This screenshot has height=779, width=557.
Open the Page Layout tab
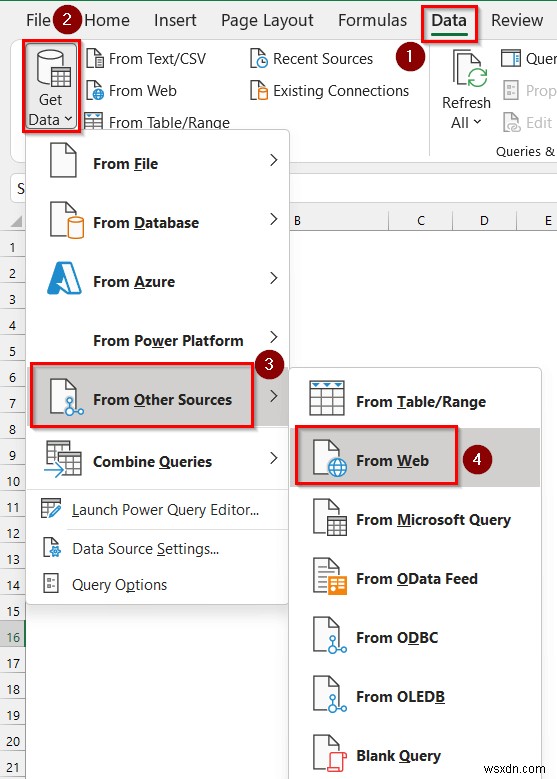pos(267,20)
